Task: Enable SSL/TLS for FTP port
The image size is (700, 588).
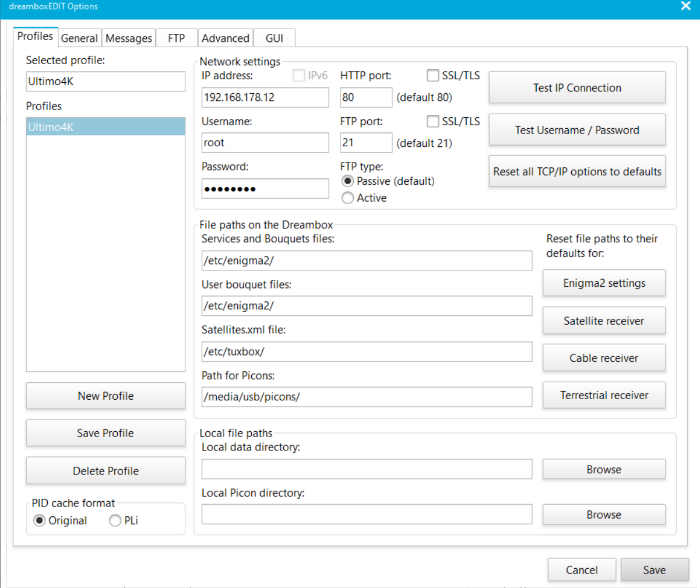Action: coord(433,121)
